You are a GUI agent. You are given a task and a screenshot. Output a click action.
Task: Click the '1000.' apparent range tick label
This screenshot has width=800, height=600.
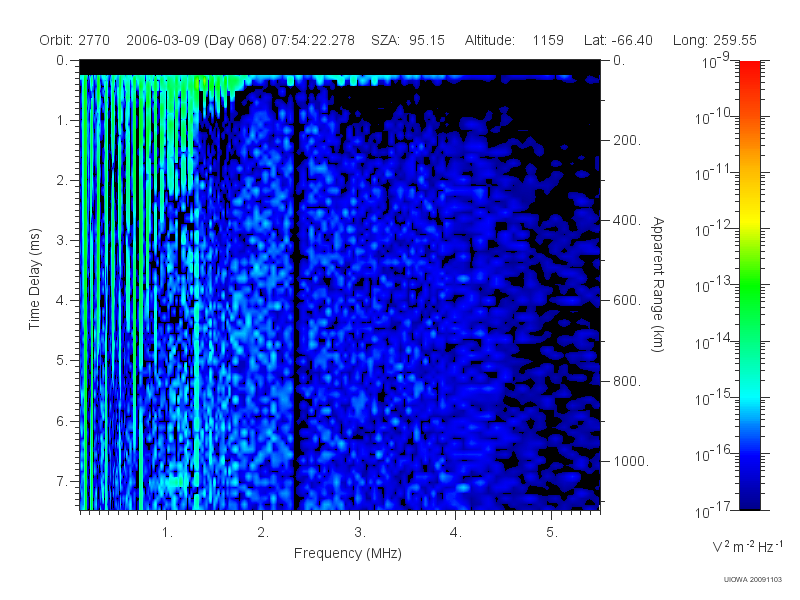[631, 461]
